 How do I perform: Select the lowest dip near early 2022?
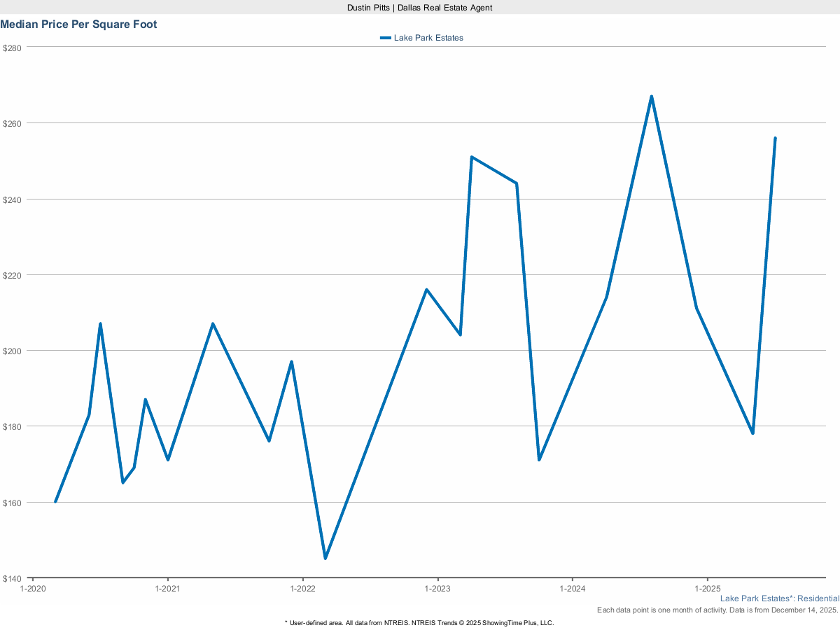325,558
